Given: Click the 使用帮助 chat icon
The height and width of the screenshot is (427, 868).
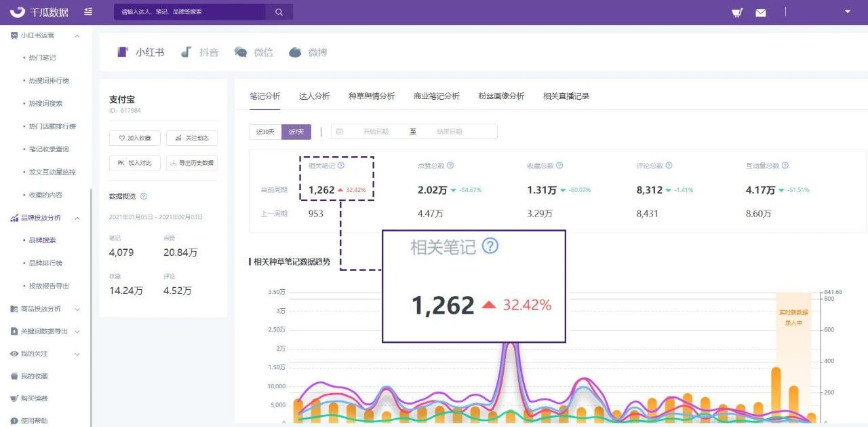Looking at the screenshot, I should click(14, 421).
